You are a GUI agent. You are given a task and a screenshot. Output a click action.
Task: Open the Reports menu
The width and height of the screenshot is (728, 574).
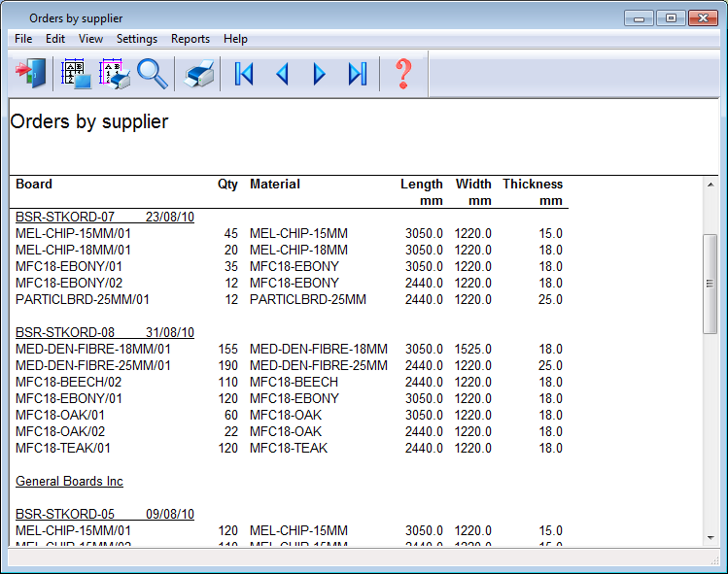[x=191, y=39]
